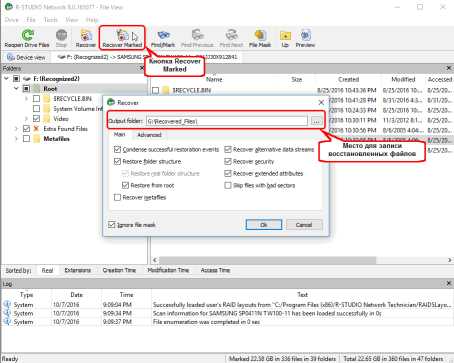Sort by Modification Time tab
This screenshot has height=363, width=454.
(x=168, y=270)
